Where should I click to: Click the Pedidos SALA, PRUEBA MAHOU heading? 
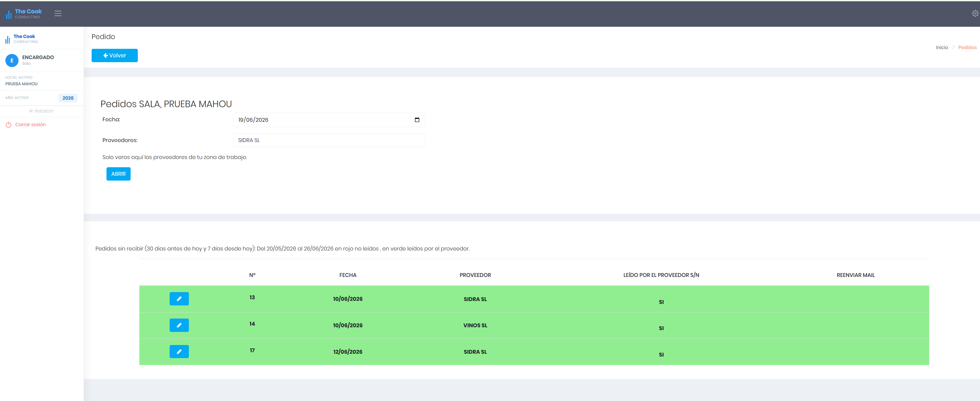pyautogui.click(x=166, y=104)
